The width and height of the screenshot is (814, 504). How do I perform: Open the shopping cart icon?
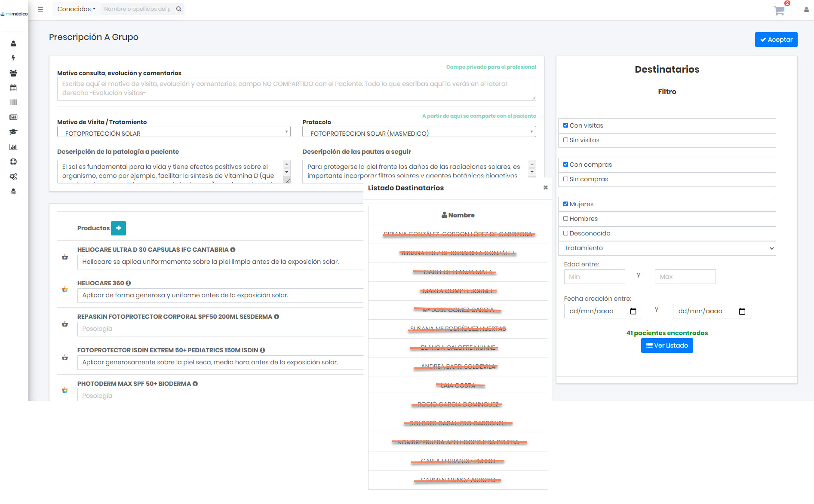pyautogui.click(x=779, y=10)
